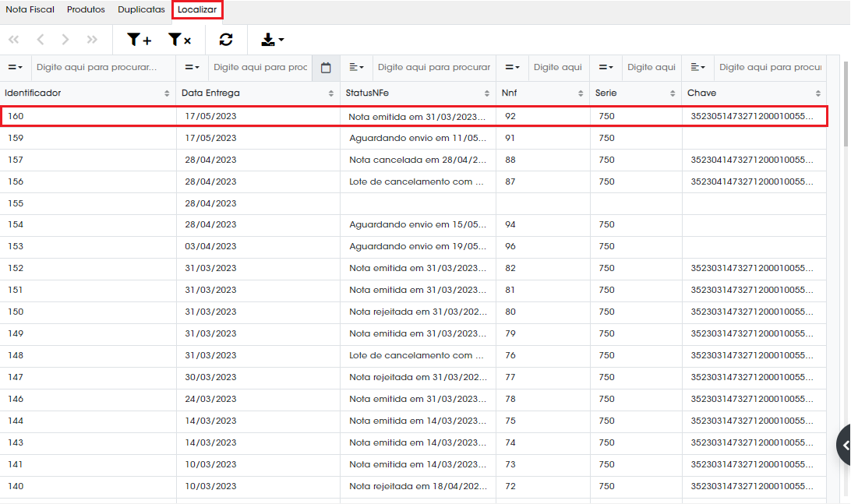Click the status 'Aguardando envio em 19/05...'
This screenshot has width=851, height=504.
pos(418,246)
